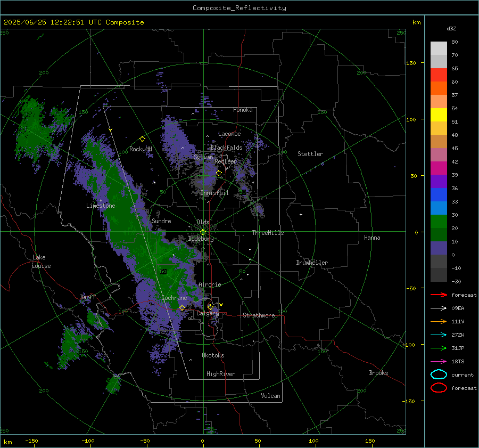Select the yellow 51 dBZ color swatch
Screen dimensions: 479x448
coord(439,115)
